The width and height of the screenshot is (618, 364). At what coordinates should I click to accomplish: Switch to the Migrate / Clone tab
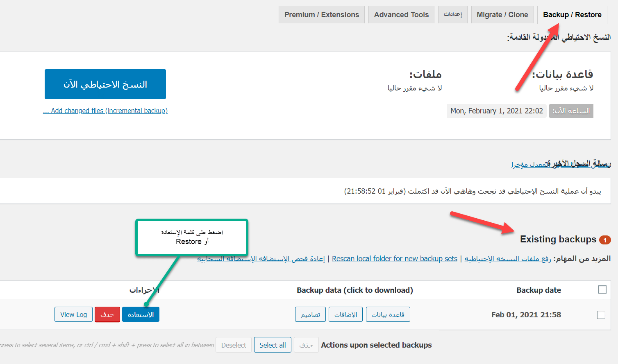pyautogui.click(x=502, y=15)
